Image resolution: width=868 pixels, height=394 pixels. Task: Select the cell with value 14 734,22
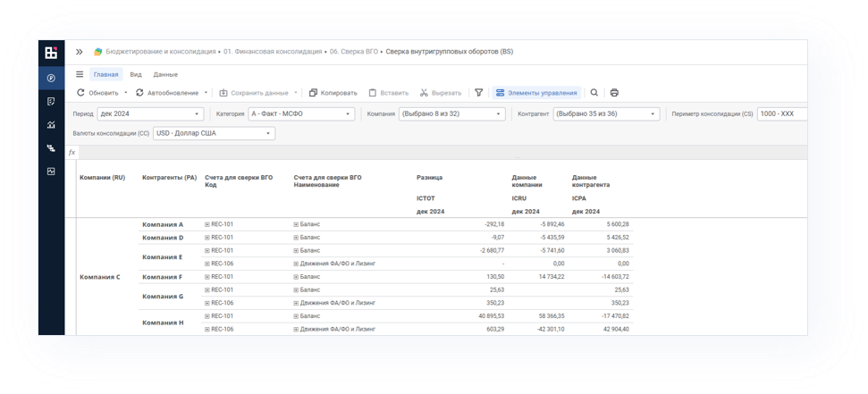[551, 277]
